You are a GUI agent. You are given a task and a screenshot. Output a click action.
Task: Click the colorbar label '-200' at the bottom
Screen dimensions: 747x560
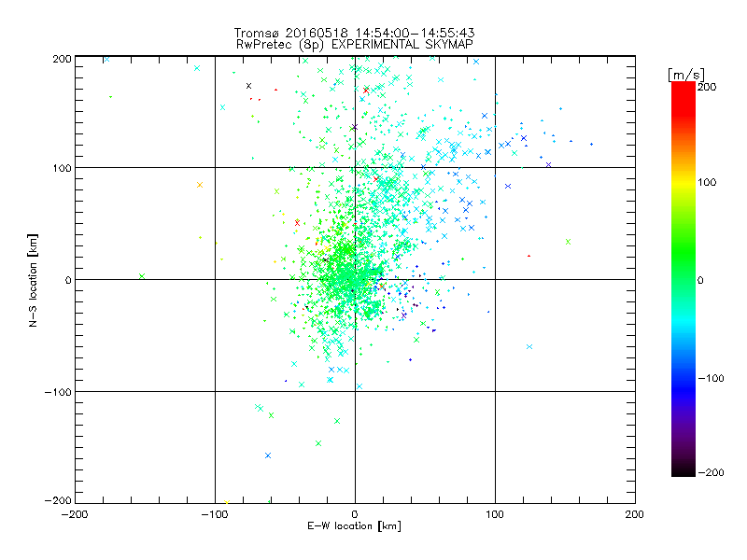click(711, 472)
